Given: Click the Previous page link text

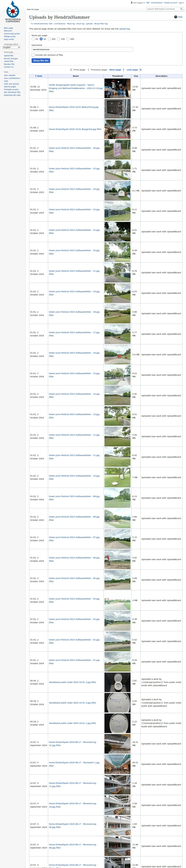Looking at the screenshot, I should click(99, 70).
